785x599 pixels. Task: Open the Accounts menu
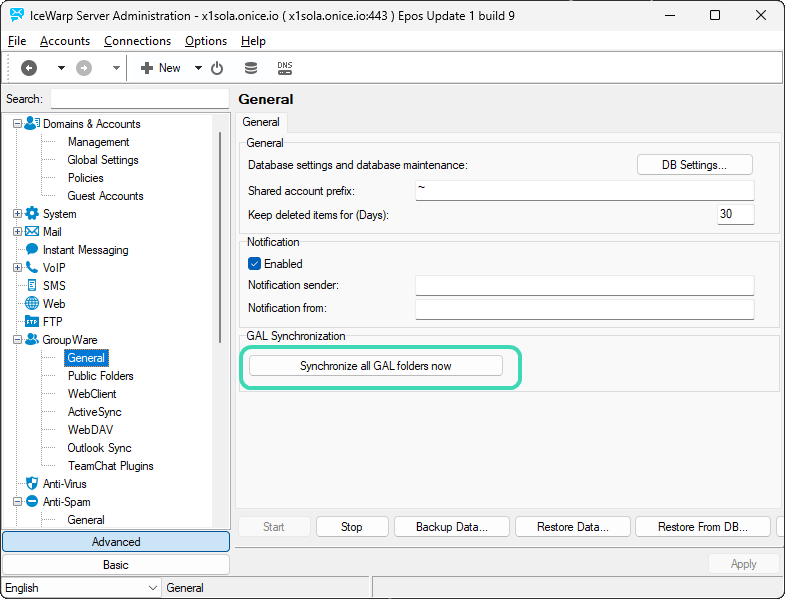65,41
